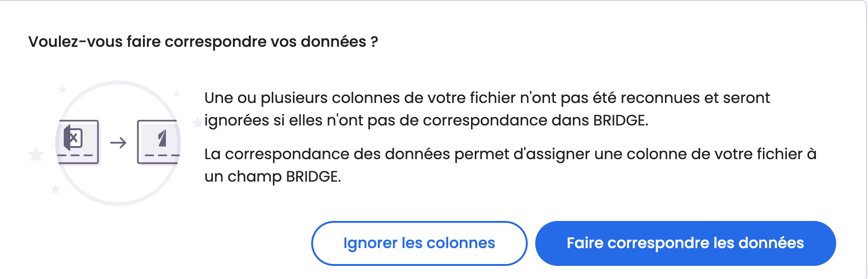
Task: Click the sentence starting La correspondance des données
Action: tap(510, 165)
